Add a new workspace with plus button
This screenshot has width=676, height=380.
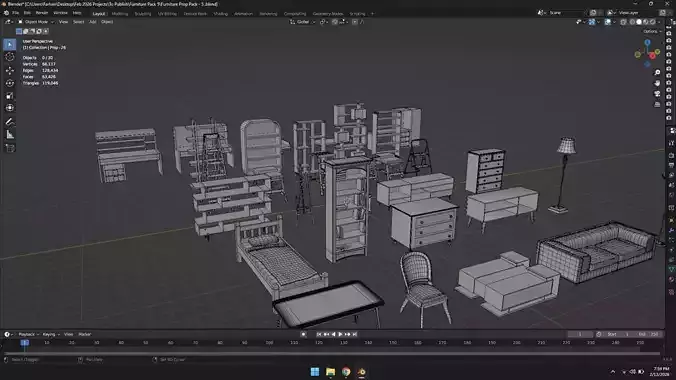click(372, 14)
